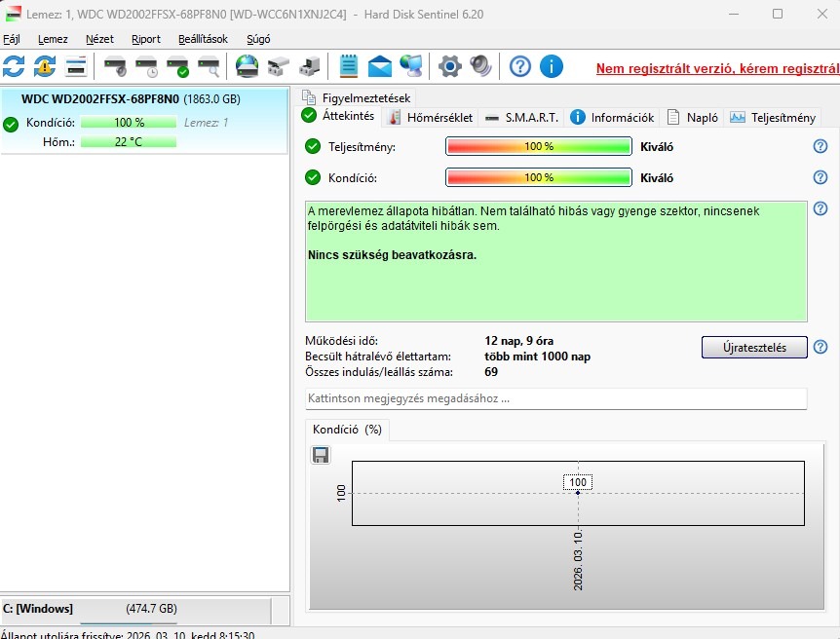
Task: Click the 'Kiváló' text beside Teljesítmény
Action: pos(657,147)
